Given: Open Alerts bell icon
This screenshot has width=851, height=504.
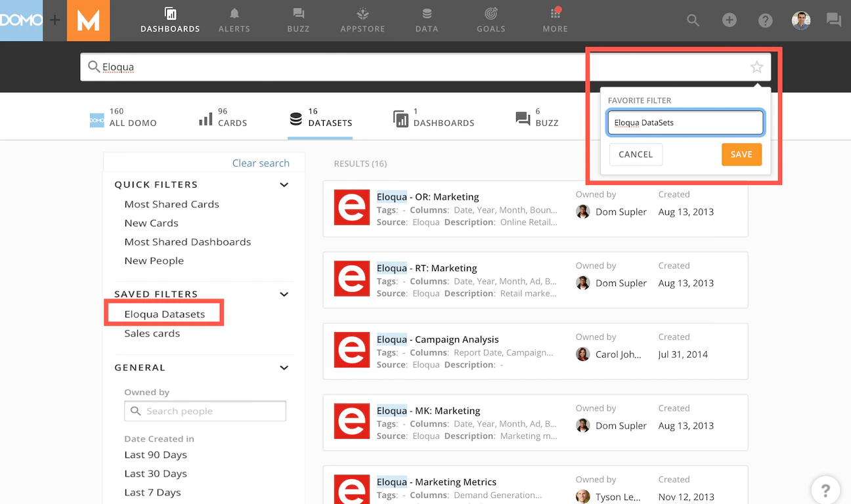Looking at the screenshot, I should tap(234, 20).
